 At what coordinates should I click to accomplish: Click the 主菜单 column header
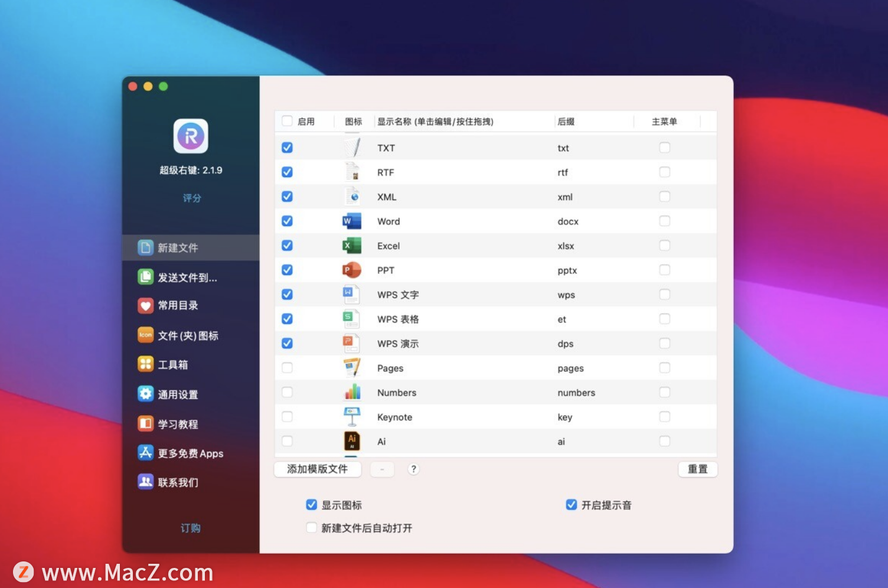(x=664, y=122)
